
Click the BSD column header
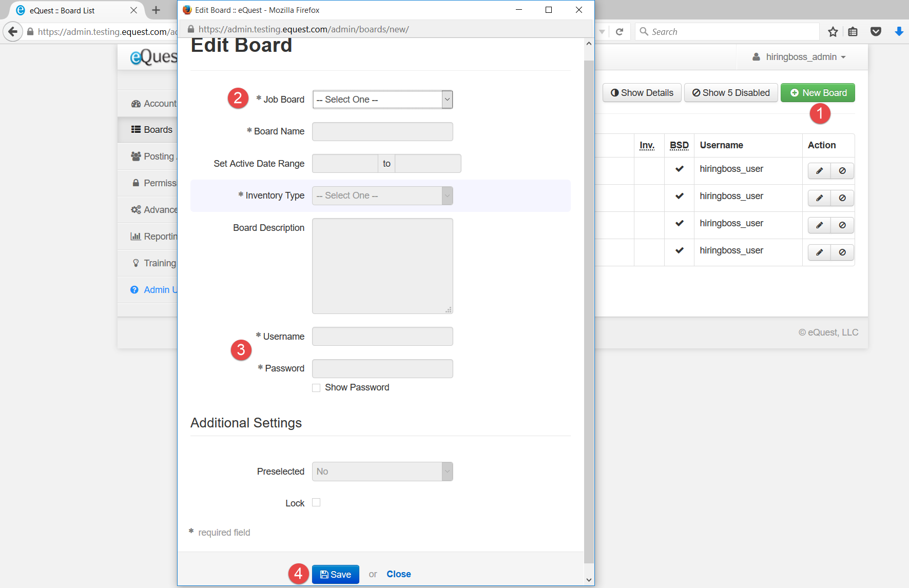679,145
